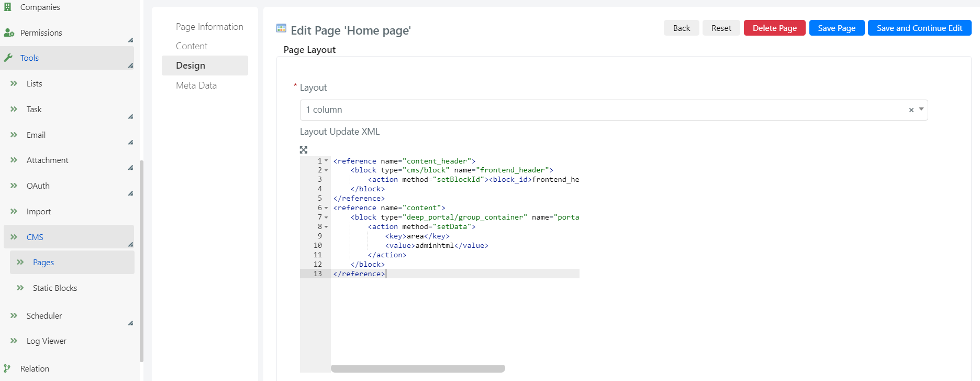This screenshot has height=381, width=980.
Task: Click the double-chevron icon beside CMS
Action: coord(14,237)
